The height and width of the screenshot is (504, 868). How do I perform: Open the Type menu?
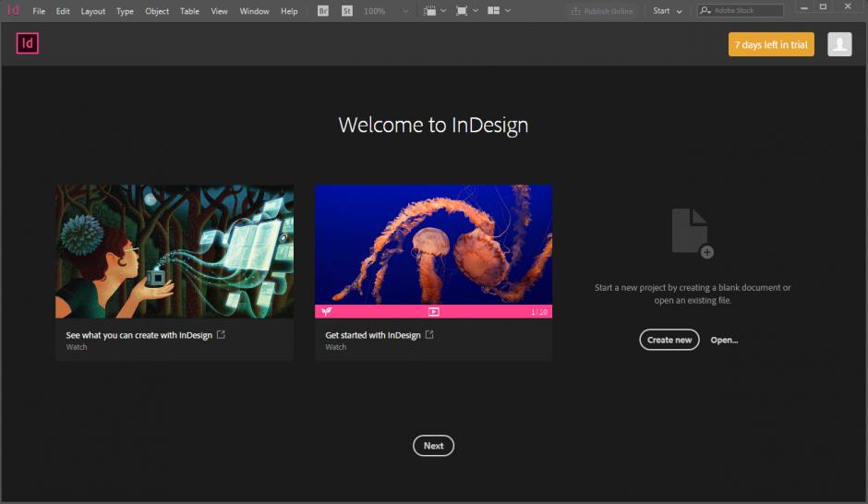point(125,11)
